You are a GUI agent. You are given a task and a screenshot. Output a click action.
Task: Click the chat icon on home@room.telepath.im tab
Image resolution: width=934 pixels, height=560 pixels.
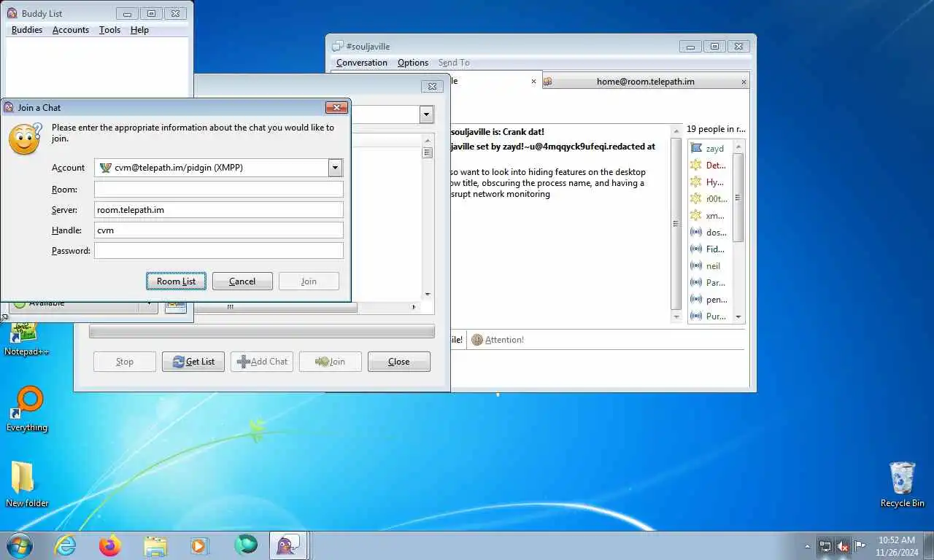coord(547,82)
